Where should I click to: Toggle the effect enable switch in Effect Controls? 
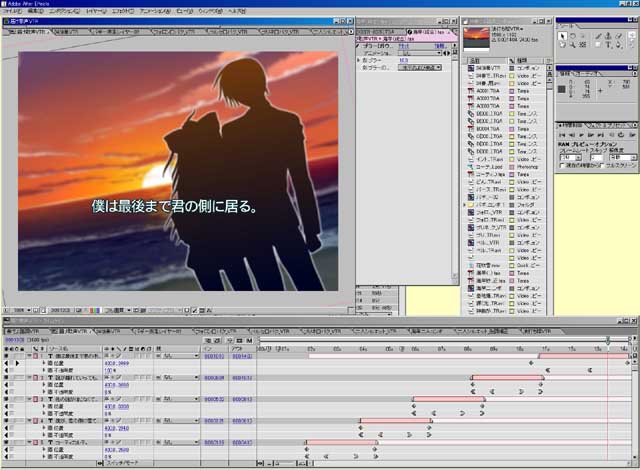358,46
